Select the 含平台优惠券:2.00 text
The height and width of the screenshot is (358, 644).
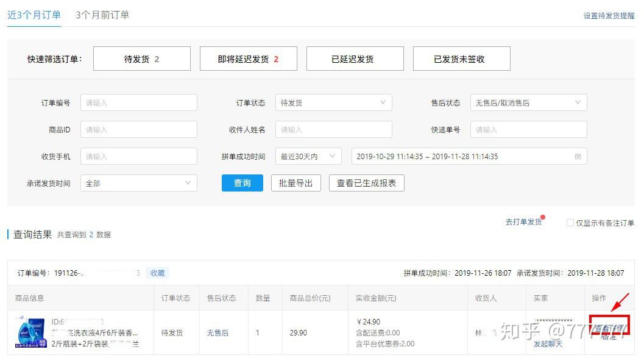pos(385,343)
